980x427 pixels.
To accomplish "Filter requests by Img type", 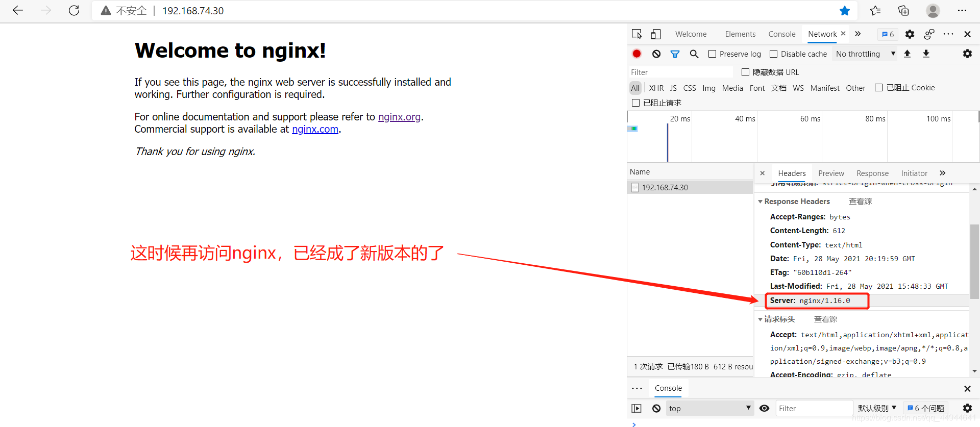I will coord(709,88).
